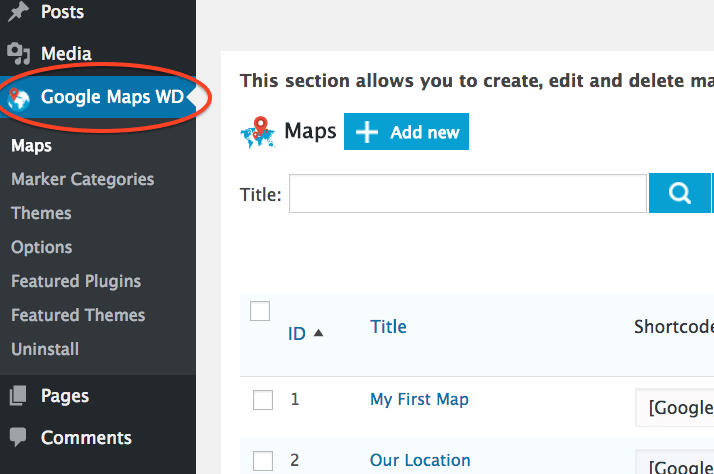Open Featured Themes page
714x474 pixels.
point(78,315)
